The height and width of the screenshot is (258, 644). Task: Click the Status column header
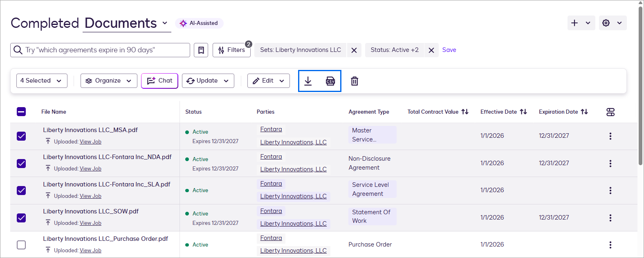click(x=193, y=112)
